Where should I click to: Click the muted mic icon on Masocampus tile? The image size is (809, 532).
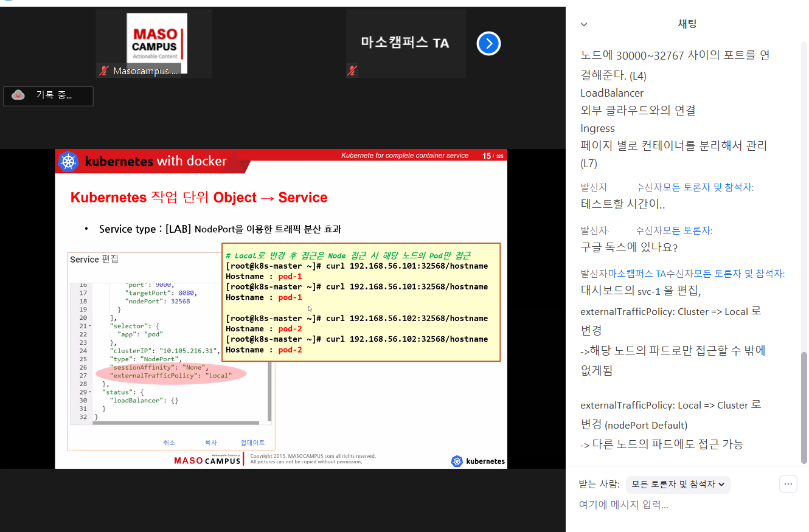click(x=104, y=71)
